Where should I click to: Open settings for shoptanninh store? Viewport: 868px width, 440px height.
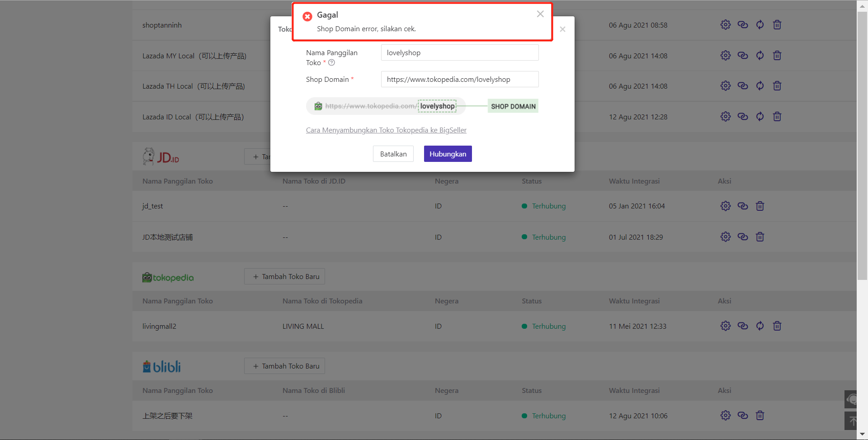pos(725,25)
